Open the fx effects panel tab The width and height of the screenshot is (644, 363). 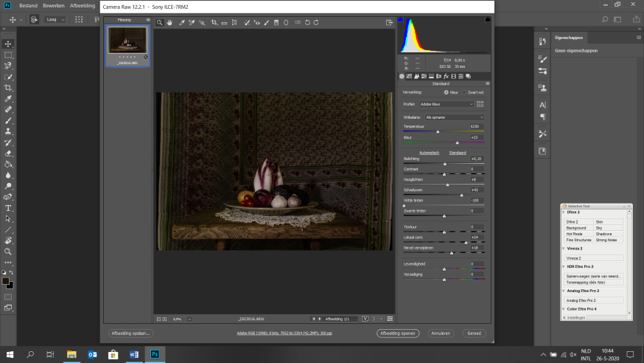446,76
